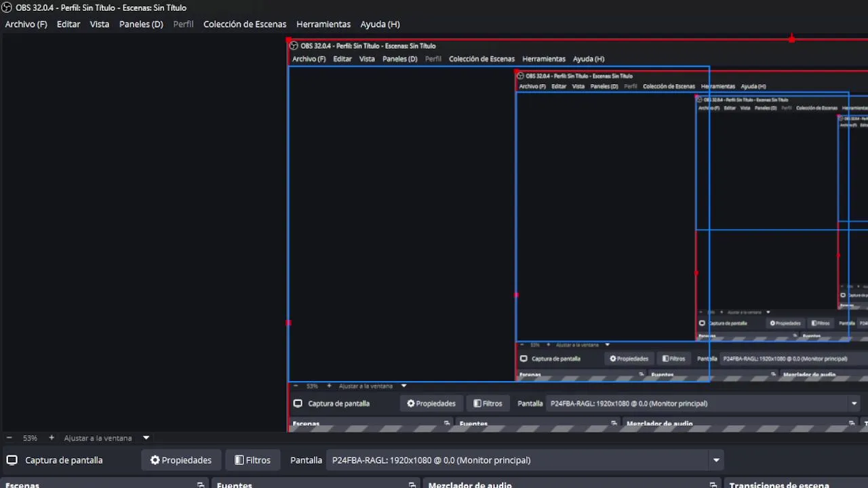The image size is (868, 488).
Task: Open Filtros in the main source toolbar
Action: point(252,460)
